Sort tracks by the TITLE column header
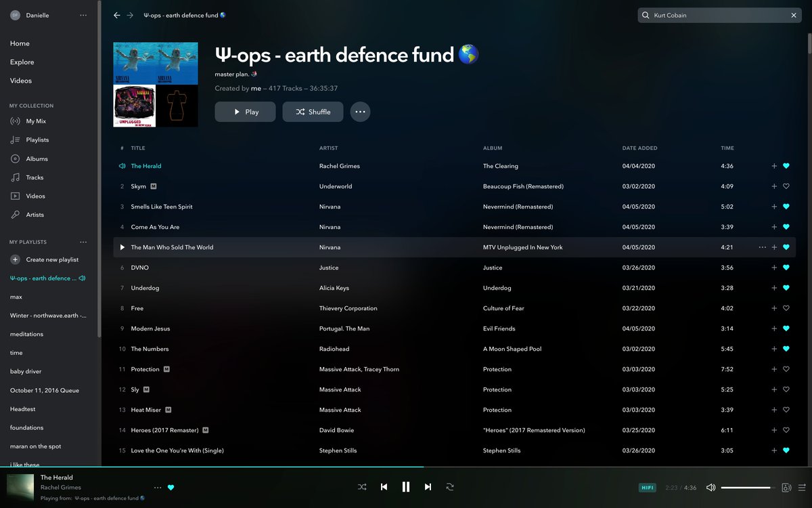Screen dimensions: 812x508 pos(138,148)
